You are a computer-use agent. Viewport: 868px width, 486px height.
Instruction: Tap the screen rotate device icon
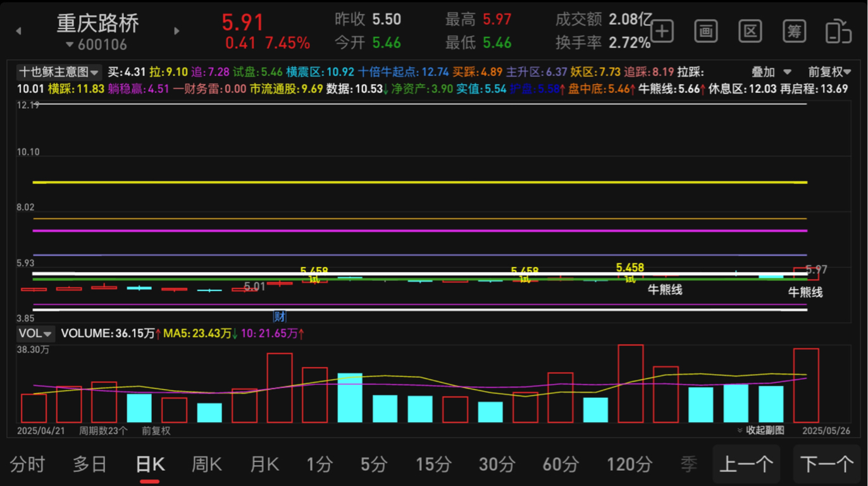pyautogui.click(x=838, y=31)
